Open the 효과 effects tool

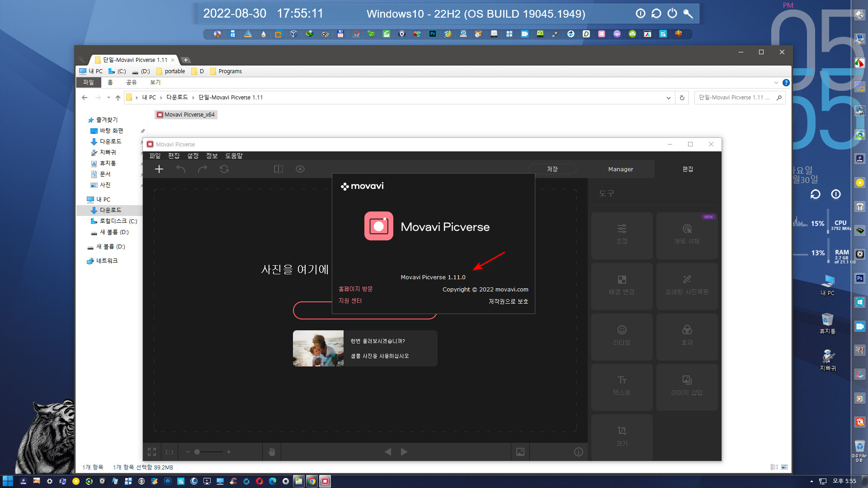pos(687,337)
